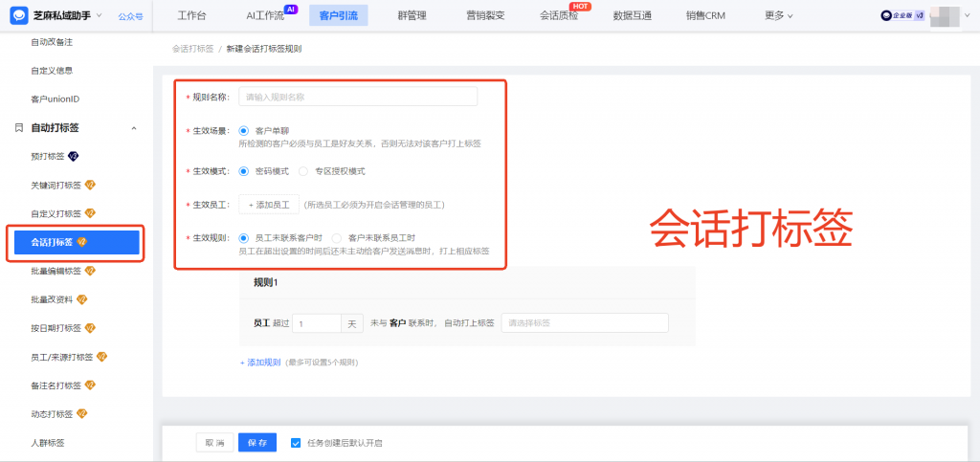Click the user avatar at top right

945,16
